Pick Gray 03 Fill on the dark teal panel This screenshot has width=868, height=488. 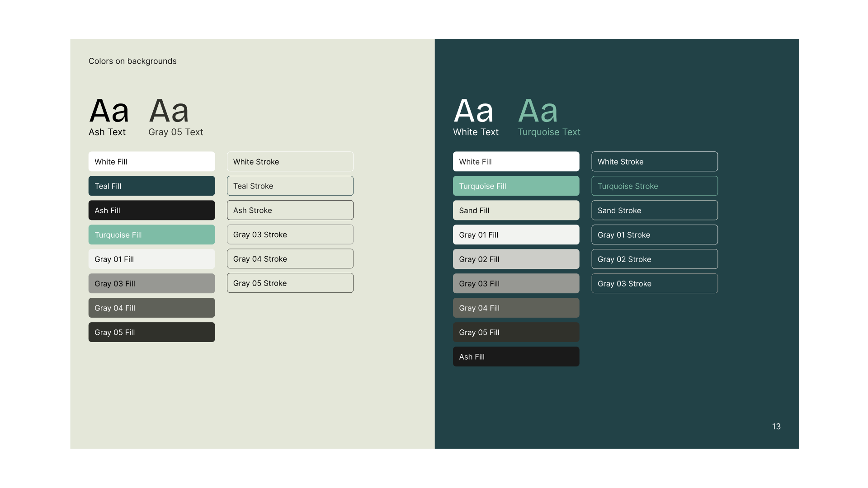tap(516, 283)
